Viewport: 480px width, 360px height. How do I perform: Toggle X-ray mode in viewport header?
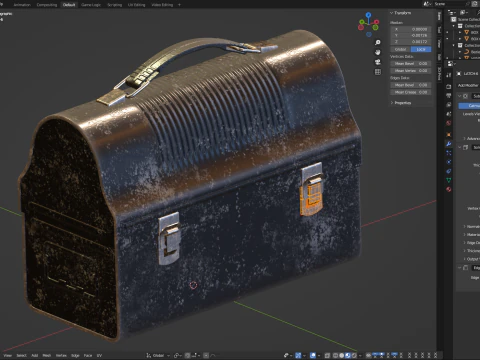327,355
